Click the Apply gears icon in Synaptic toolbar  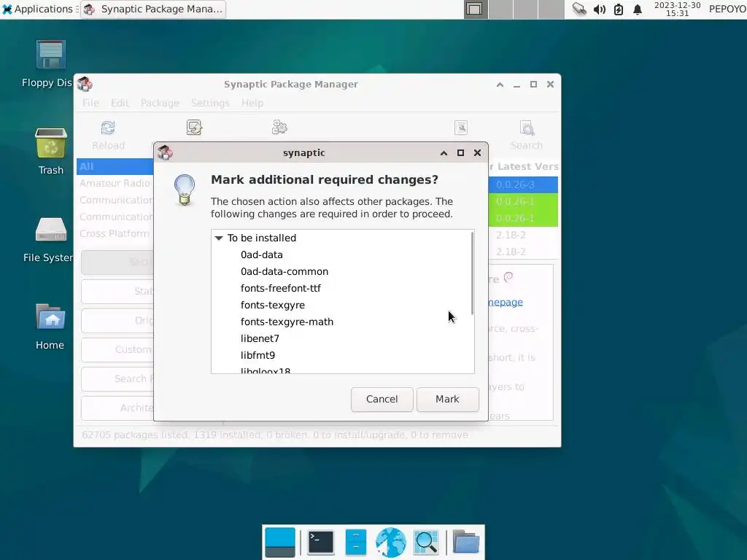point(279,127)
